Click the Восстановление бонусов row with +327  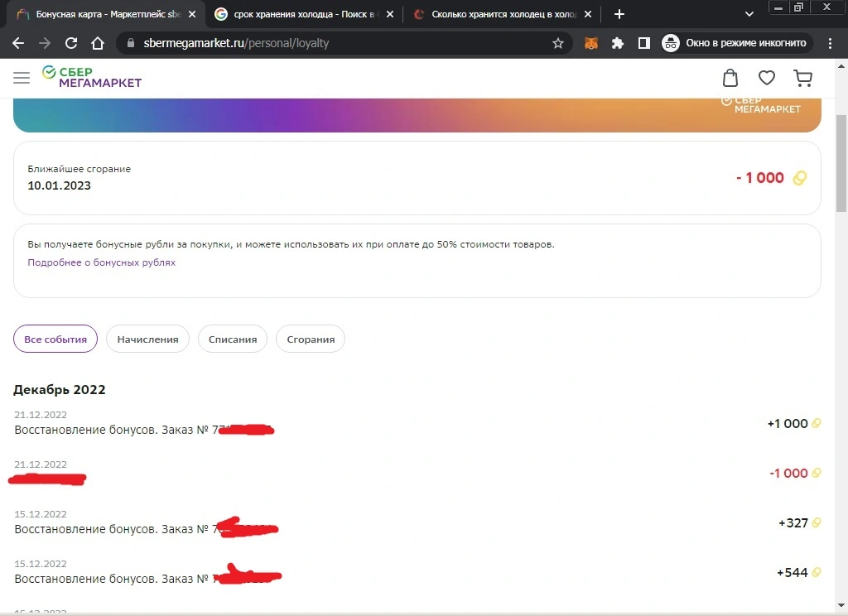(x=417, y=523)
